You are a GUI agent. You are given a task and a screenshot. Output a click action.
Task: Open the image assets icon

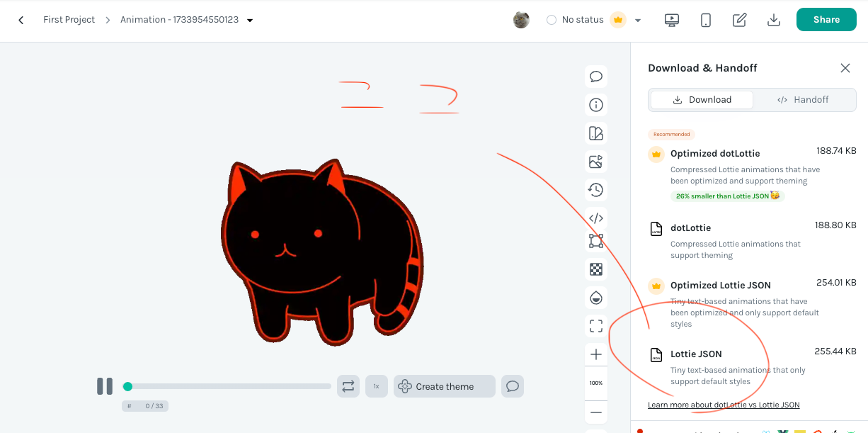pyautogui.click(x=596, y=162)
